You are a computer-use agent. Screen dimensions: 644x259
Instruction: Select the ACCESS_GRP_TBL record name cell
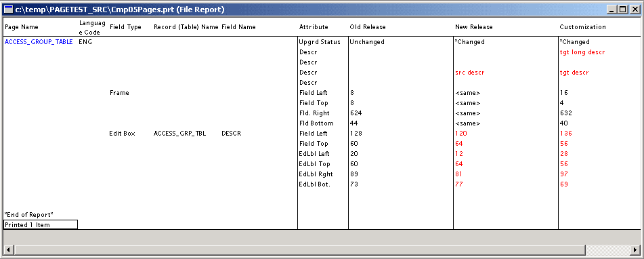coord(180,133)
